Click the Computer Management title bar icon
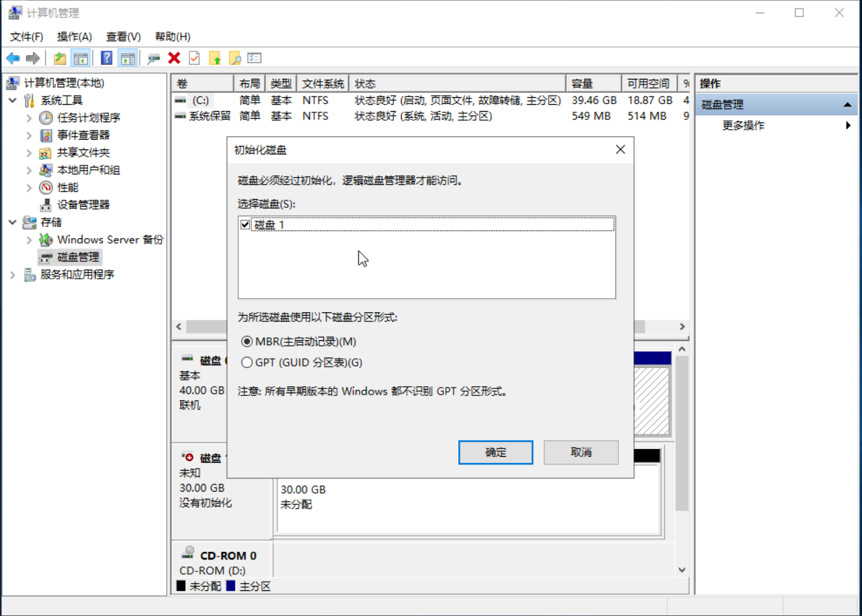862x616 pixels. point(14,13)
